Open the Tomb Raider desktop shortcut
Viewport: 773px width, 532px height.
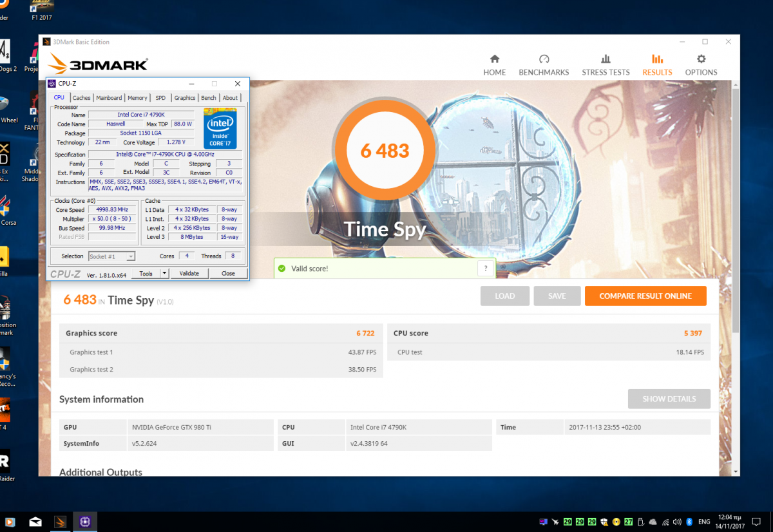(6, 465)
